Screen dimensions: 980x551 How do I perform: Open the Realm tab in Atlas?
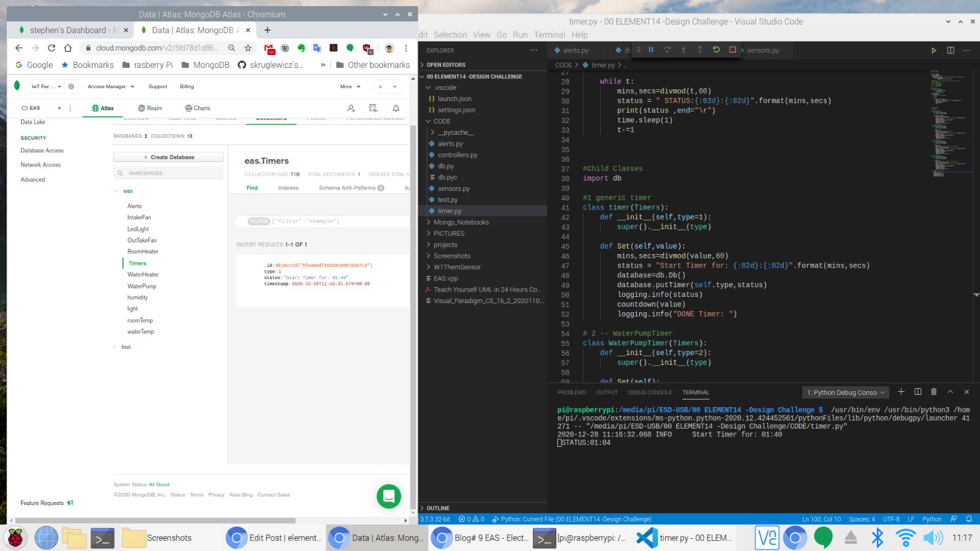tap(150, 108)
